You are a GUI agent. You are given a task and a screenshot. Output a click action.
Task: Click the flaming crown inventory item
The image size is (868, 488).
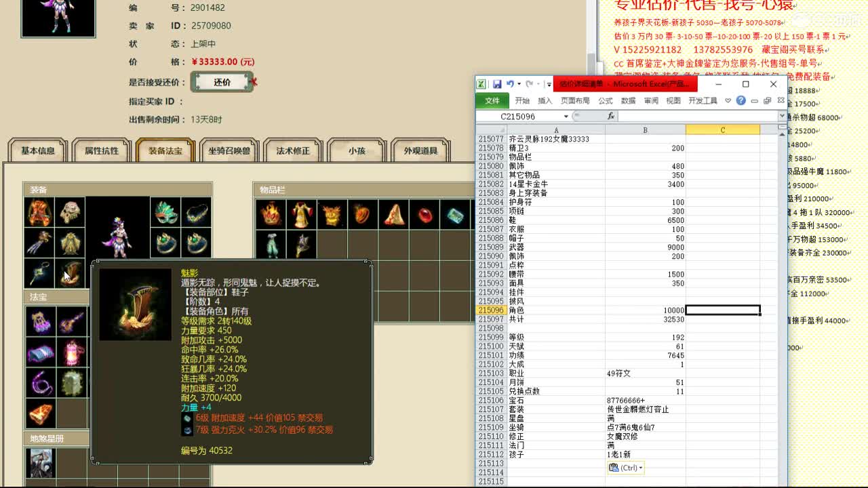click(x=270, y=215)
